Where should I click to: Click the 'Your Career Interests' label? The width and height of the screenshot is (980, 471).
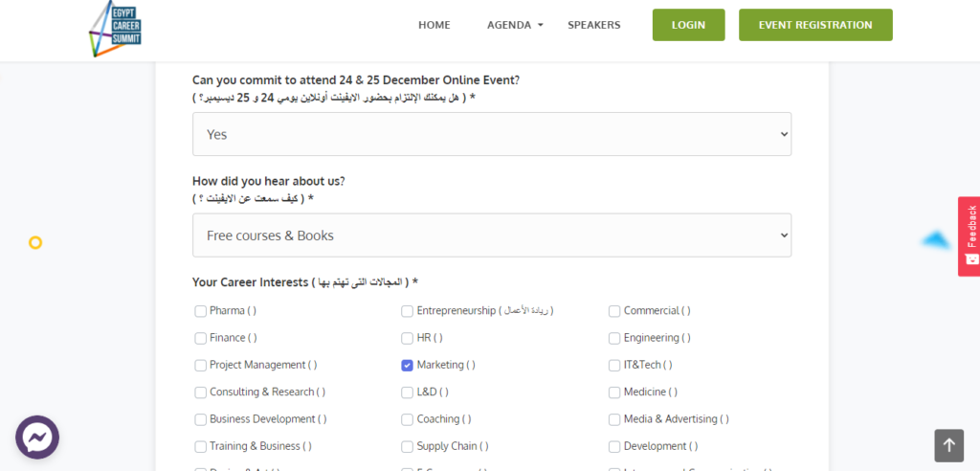pyautogui.click(x=305, y=282)
